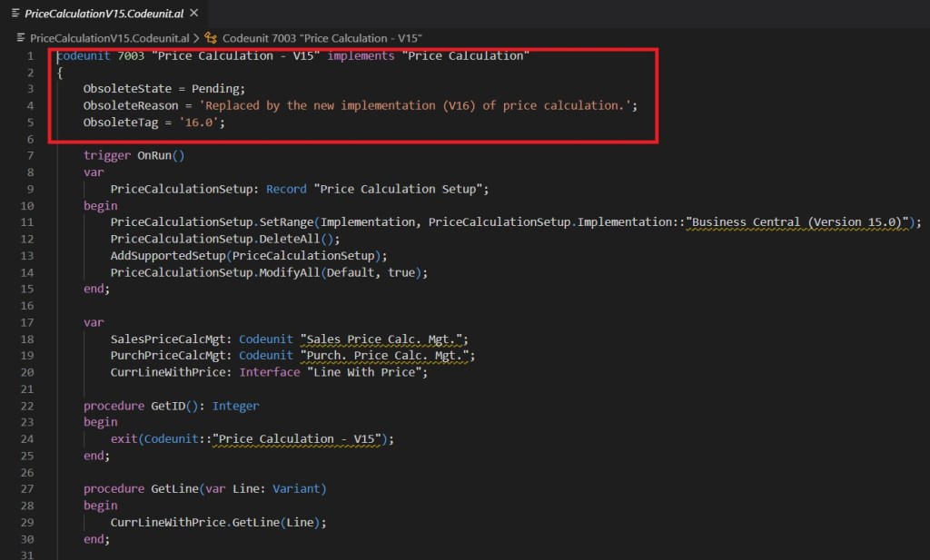Click the codeunit symbol icon in breadcrumb
The image size is (930, 560).
(x=211, y=38)
